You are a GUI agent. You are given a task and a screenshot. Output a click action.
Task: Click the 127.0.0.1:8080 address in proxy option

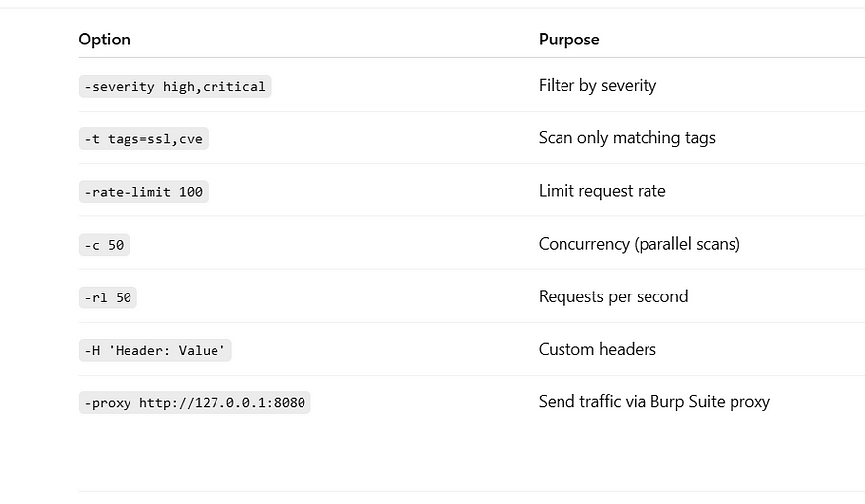pos(250,403)
